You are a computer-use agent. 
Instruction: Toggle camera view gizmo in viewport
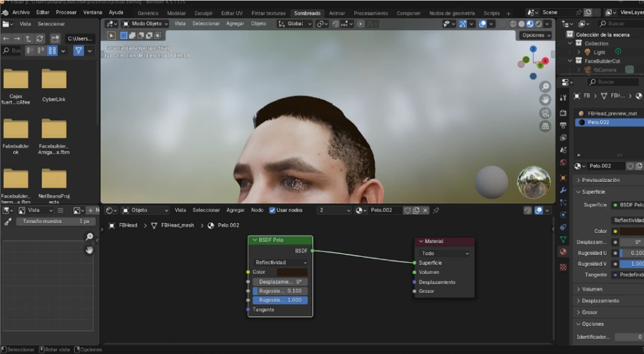(x=545, y=113)
